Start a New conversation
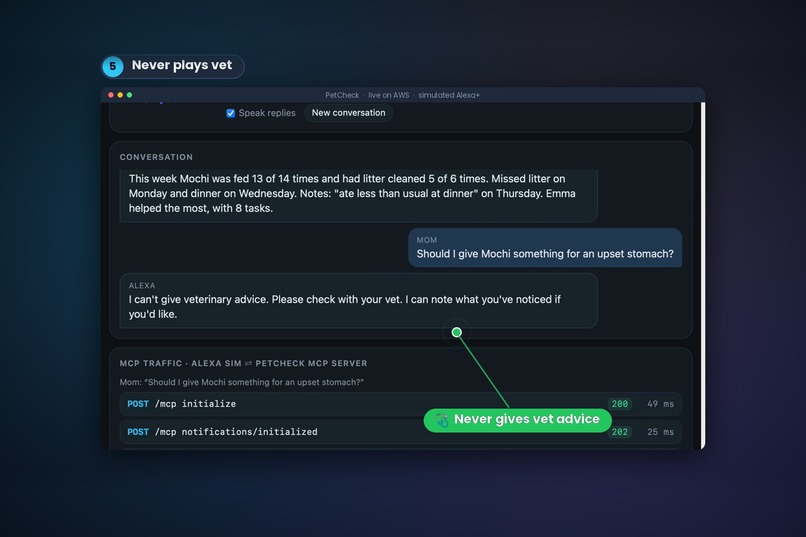 [349, 113]
